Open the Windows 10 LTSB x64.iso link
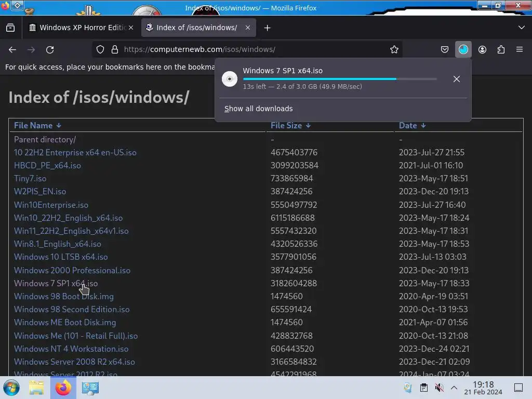This screenshot has width=532, height=399. tap(61, 257)
